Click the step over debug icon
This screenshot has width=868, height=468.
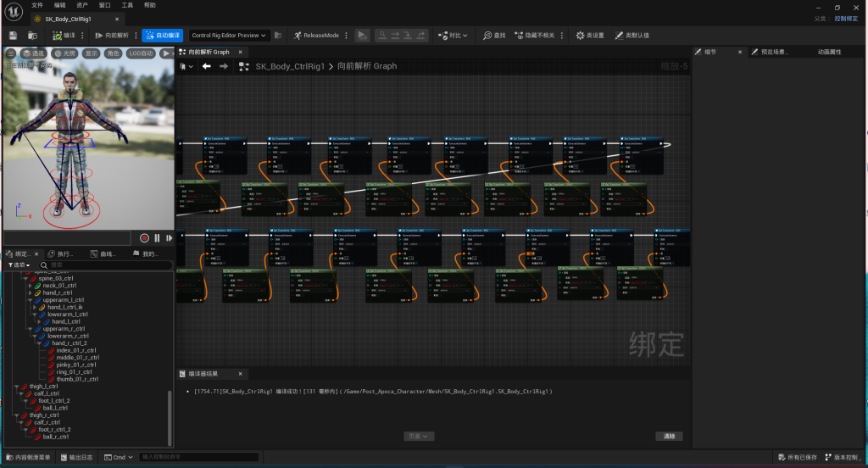395,36
